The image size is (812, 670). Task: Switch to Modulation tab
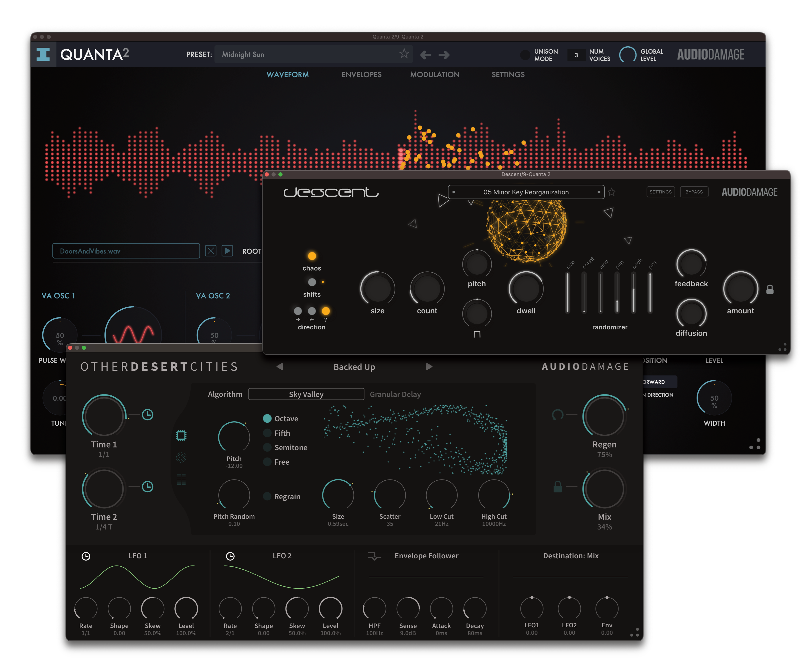click(434, 74)
